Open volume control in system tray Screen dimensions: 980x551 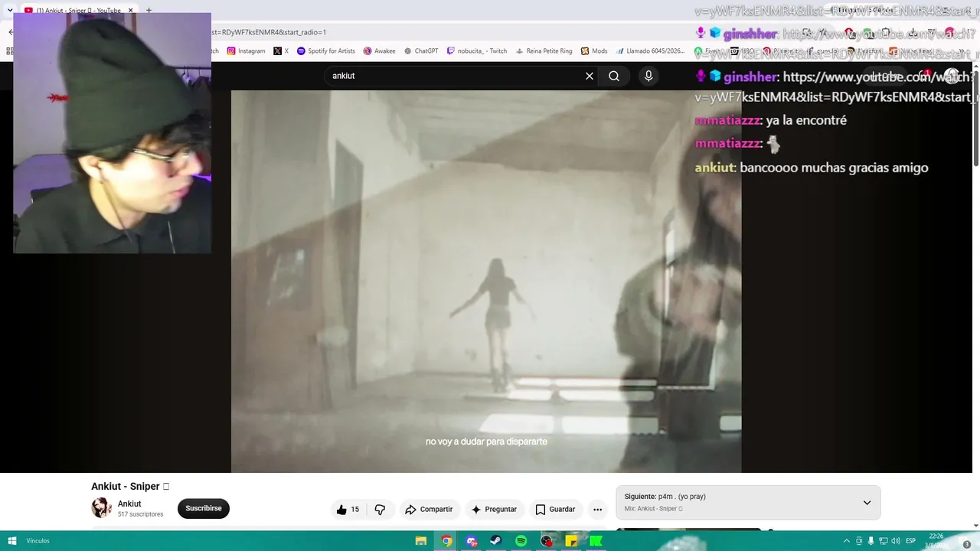(896, 541)
